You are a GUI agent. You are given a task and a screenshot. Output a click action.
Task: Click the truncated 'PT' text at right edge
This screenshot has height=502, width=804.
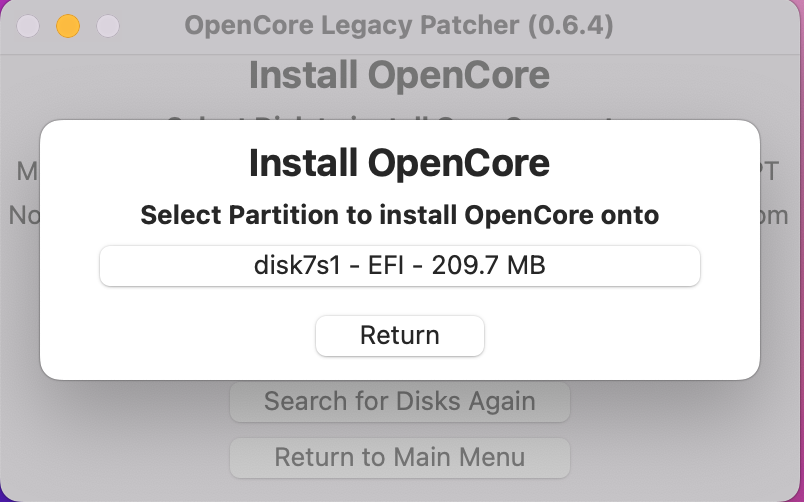tap(771, 172)
